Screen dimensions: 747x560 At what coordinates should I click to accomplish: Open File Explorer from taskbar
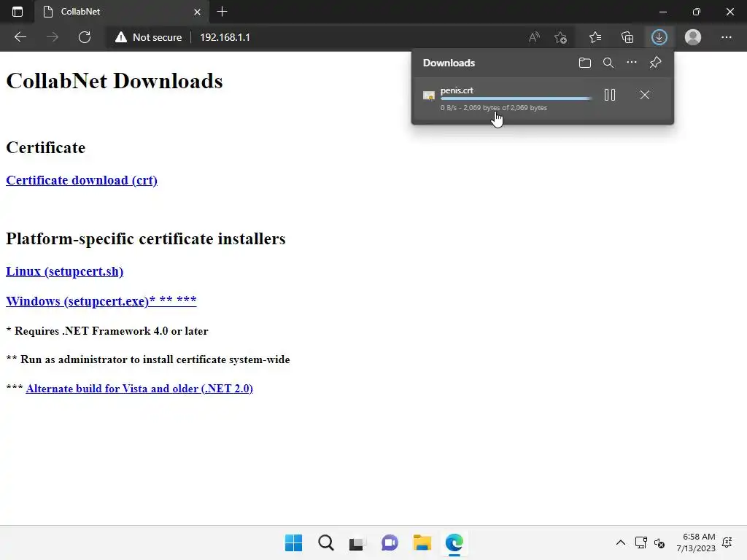pyautogui.click(x=422, y=542)
